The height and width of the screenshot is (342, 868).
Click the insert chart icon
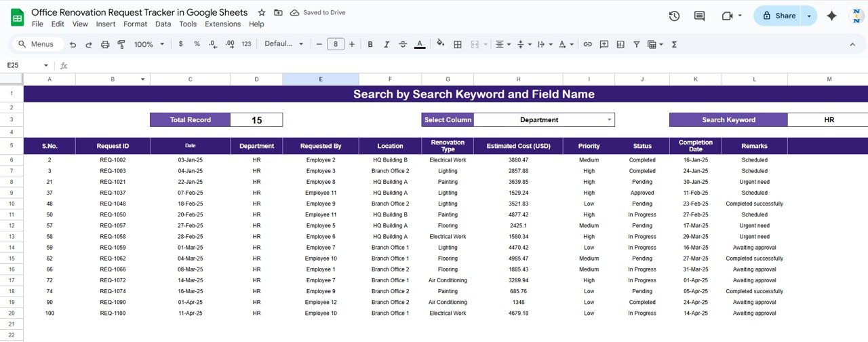click(x=620, y=44)
